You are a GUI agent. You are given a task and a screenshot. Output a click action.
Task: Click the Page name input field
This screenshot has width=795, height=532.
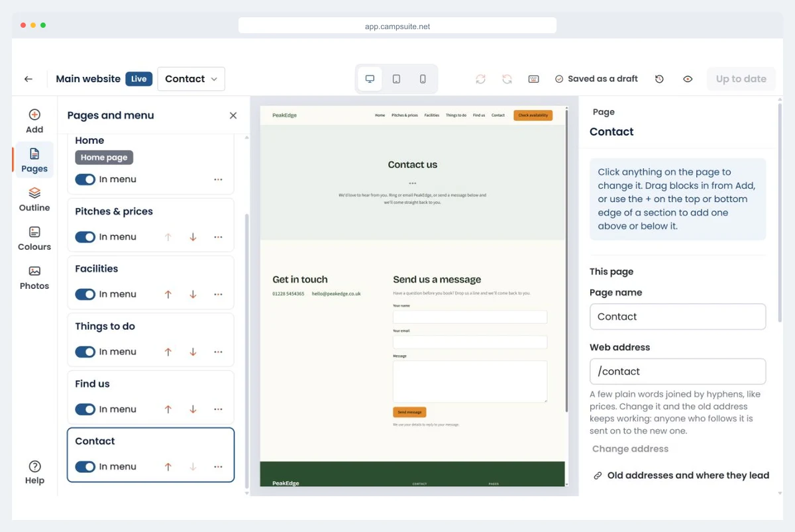tap(678, 317)
